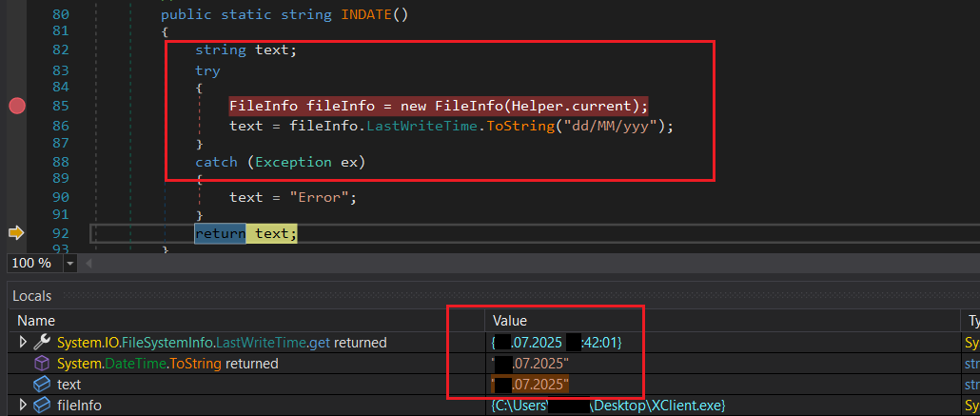Select the DateTime.ToString returned value cell

coord(530,364)
